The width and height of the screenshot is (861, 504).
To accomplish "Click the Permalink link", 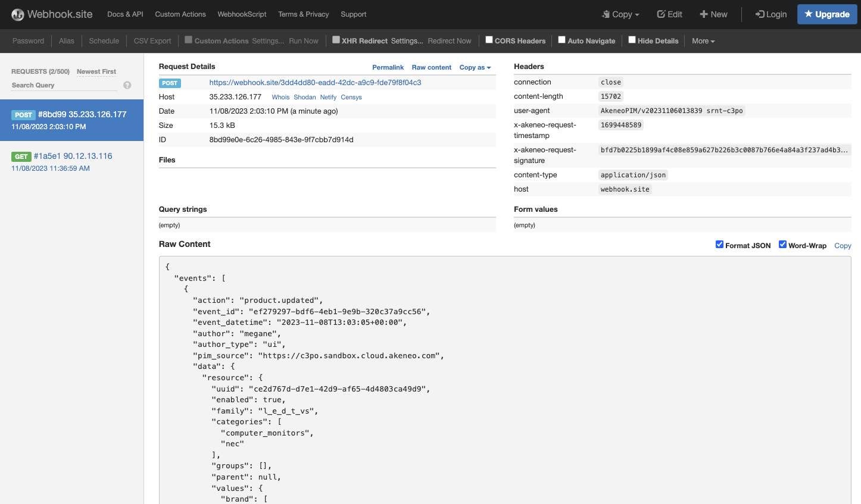I will [x=388, y=67].
